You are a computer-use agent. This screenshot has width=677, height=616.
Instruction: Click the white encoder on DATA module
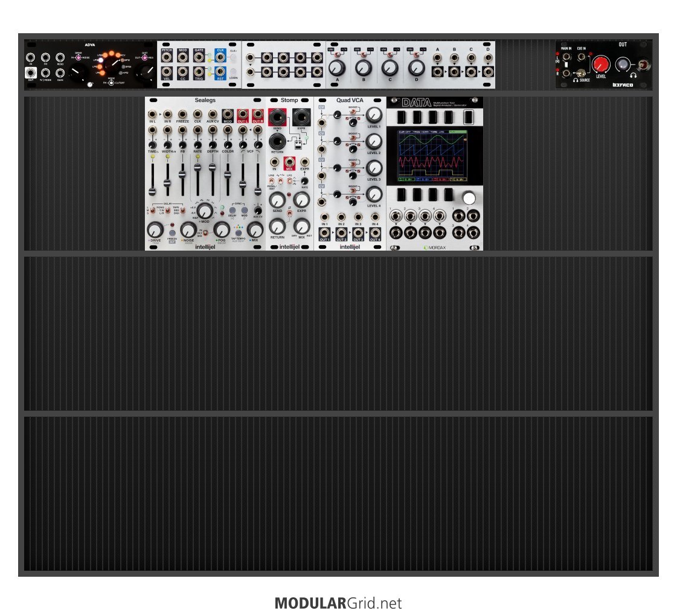tap(469, 198)
